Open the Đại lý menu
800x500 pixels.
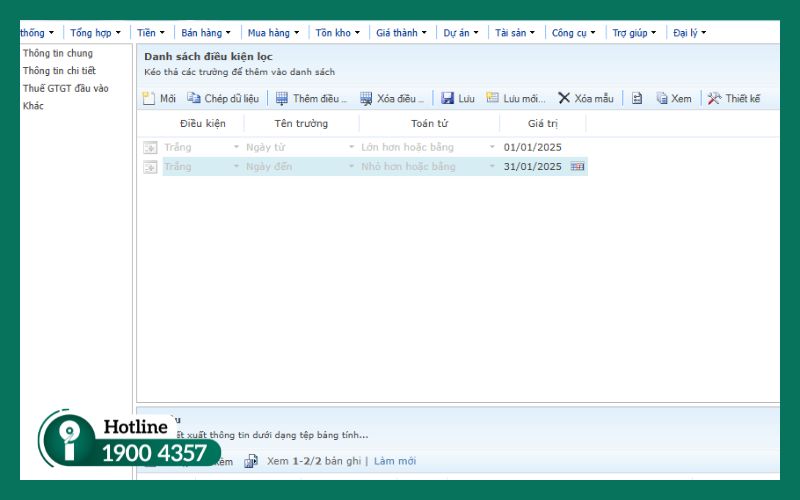[x=689, y=33]
